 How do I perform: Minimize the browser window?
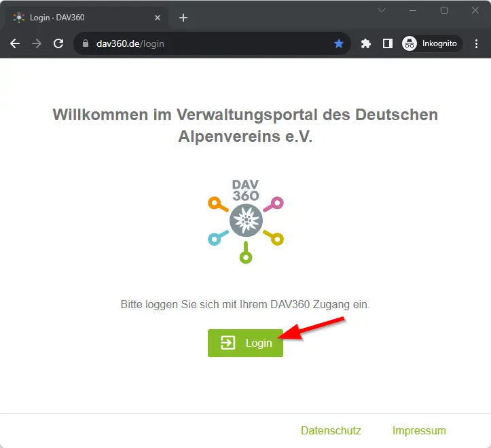[413, 10]
